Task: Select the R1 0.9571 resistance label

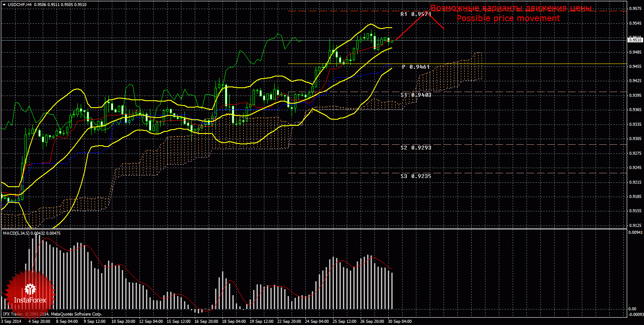Action: coord(416,14)
